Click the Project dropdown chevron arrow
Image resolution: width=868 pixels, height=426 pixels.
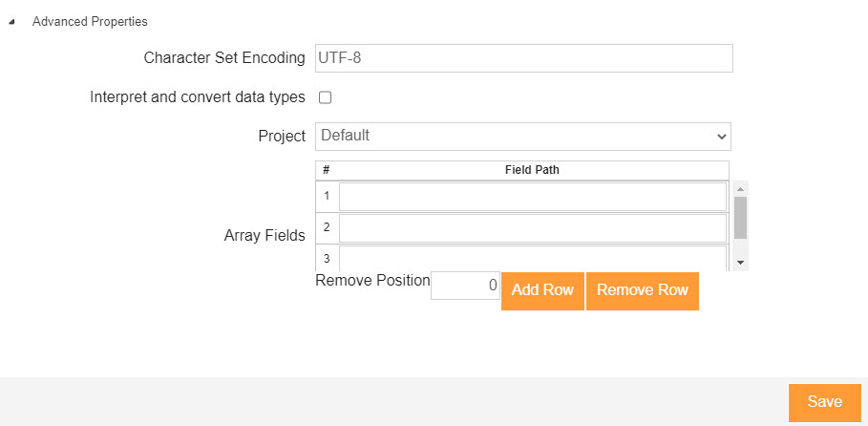point(721,137)
